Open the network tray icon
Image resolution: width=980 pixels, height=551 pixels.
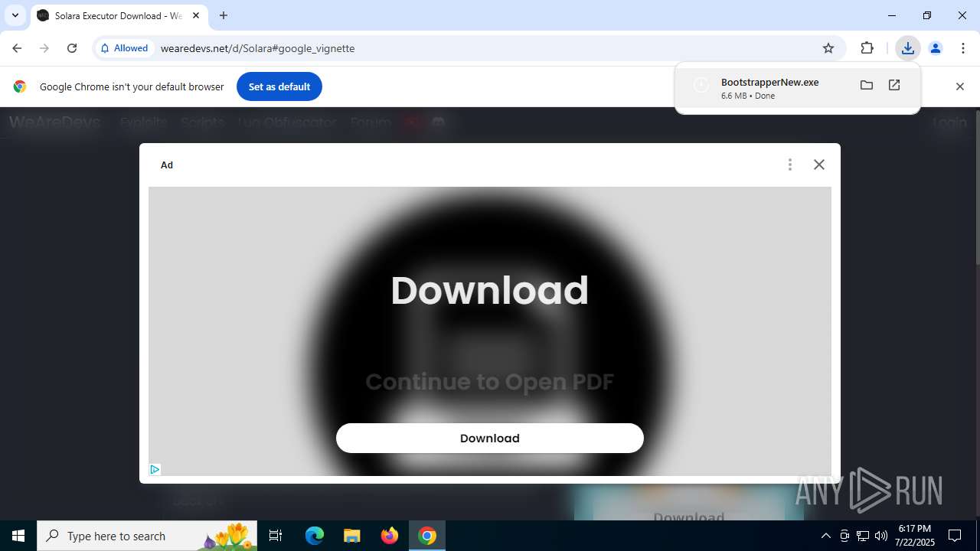click(x=863, y=536)
